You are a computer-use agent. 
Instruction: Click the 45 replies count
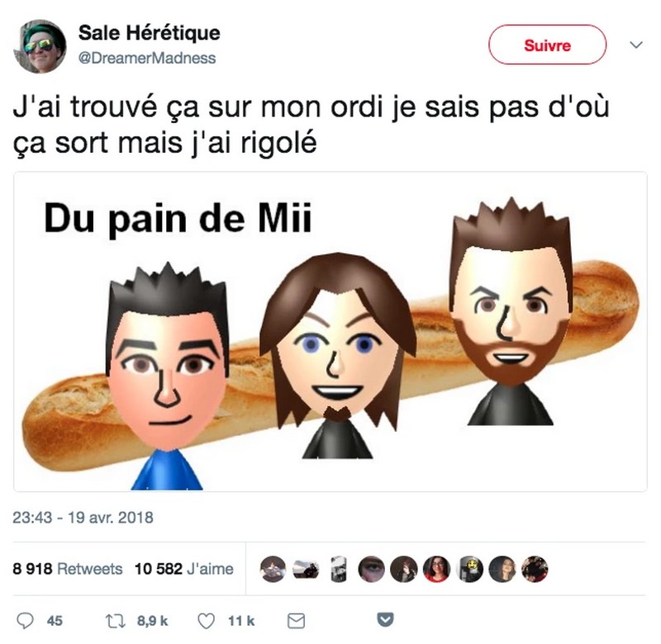[55, 621]
